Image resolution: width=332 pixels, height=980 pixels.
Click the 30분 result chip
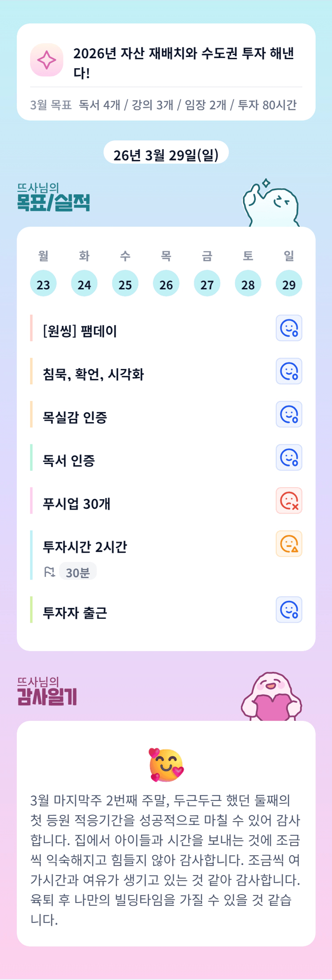(78, 572)
